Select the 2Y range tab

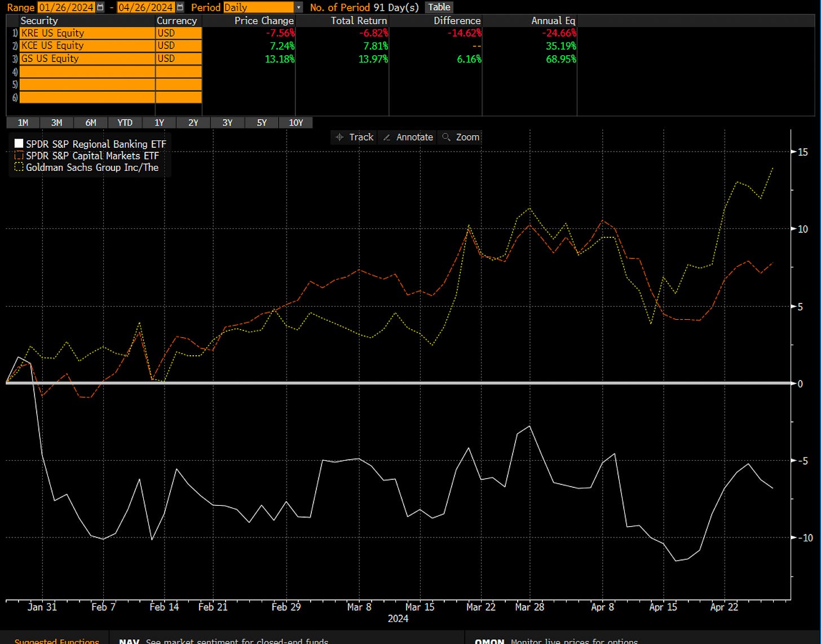[x=193, y=122]
